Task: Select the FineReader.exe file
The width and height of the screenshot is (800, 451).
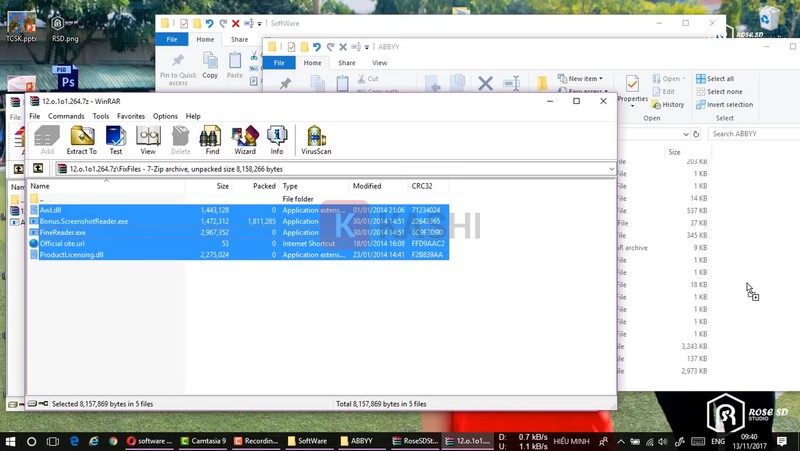Action: click(238, 233)
